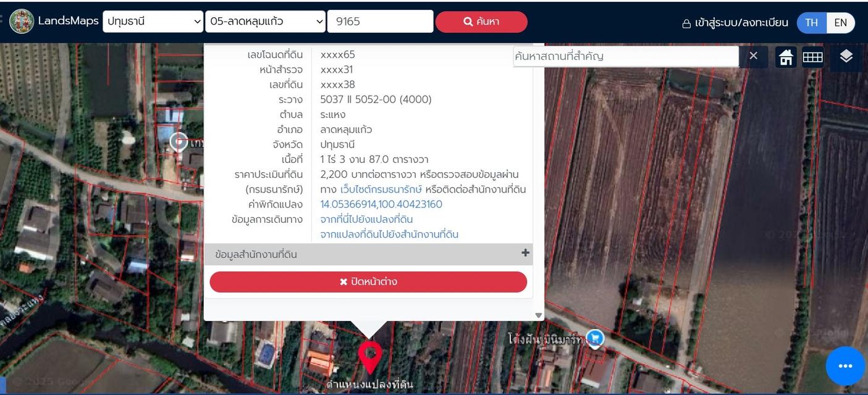Click the หน้าสำรวจ value xxxx31
The width and height of the screenshot is (868, 395).
point(336,70)
